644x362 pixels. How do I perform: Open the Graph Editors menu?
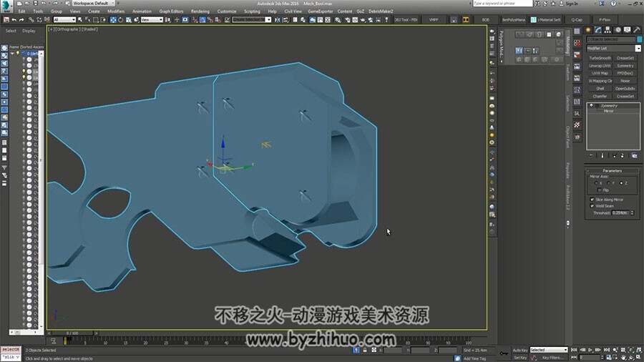click(x=171, y=11)
